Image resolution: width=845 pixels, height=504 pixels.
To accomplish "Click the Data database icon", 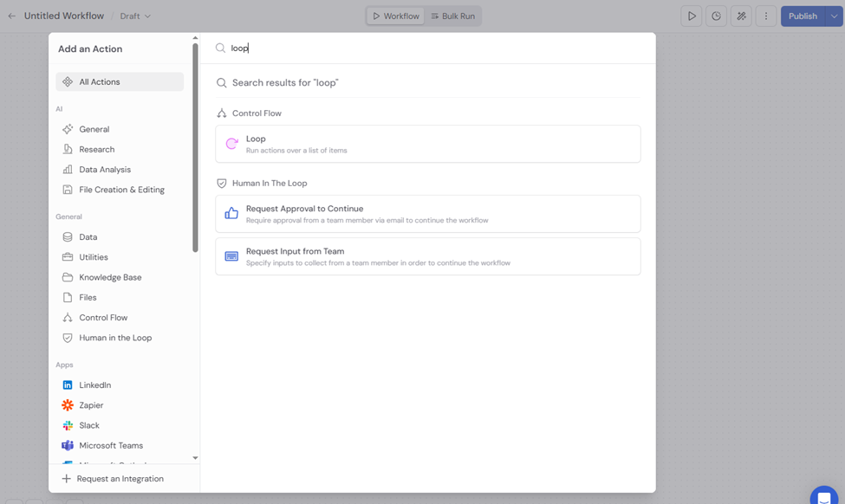I will (68, 237).
